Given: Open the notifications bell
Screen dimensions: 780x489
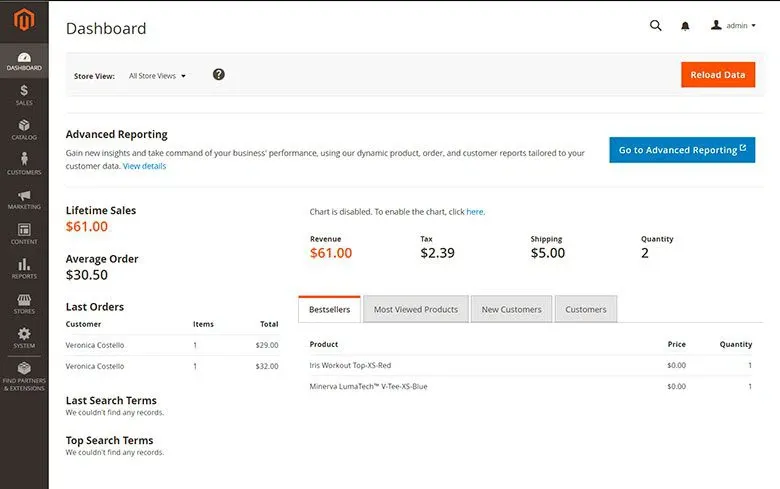Looking at the screenshot, I should point(685,26).
